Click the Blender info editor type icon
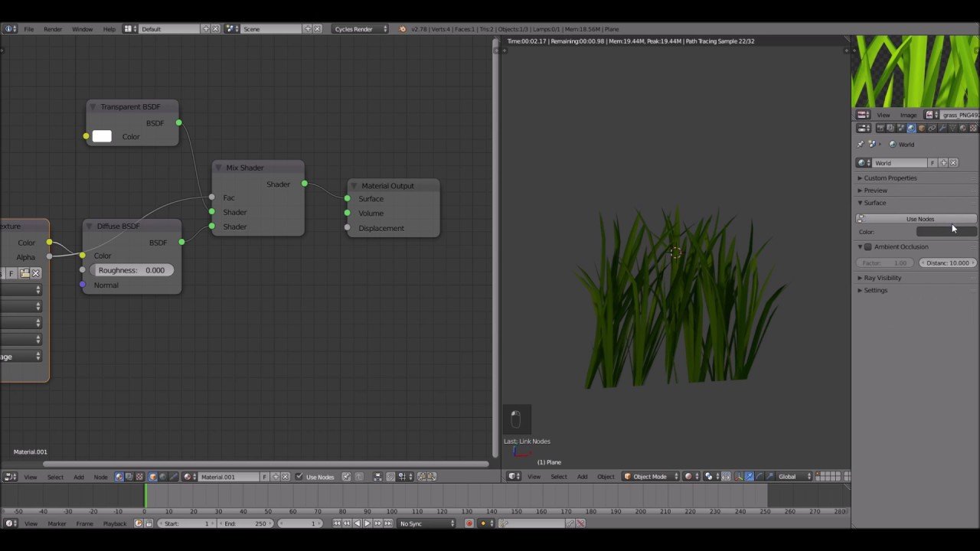Image resolution: width=980 pixels, height=551 pixels. [x=10, y=29]
